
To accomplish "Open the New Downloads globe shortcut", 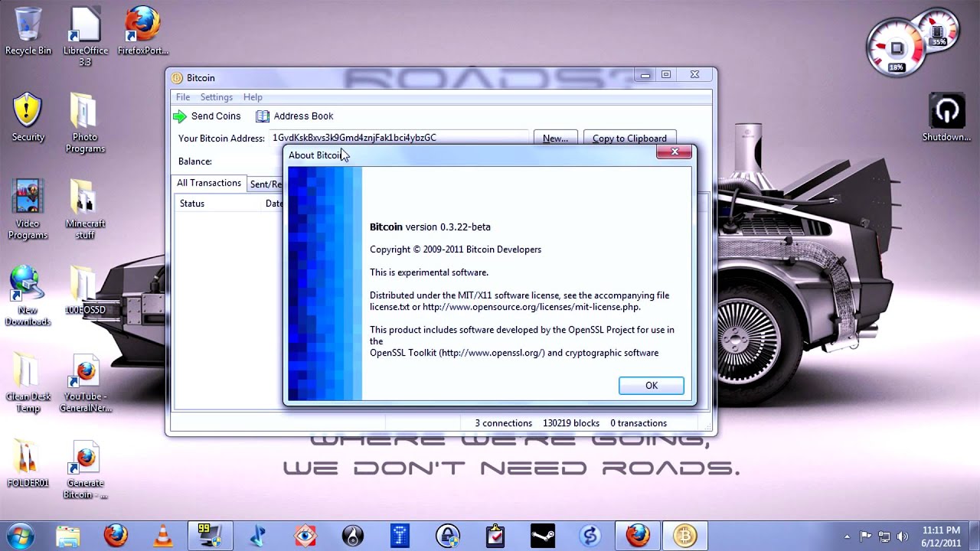I will click(28, 295).
